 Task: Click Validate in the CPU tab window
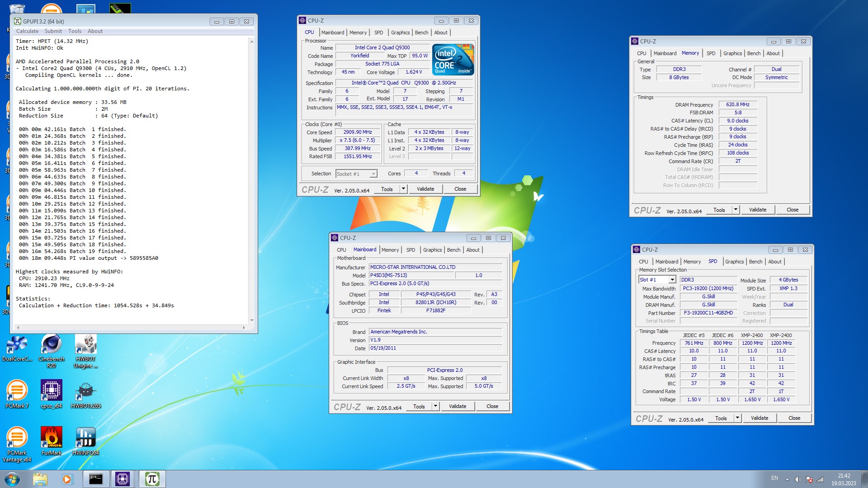(x=425, y=189)
